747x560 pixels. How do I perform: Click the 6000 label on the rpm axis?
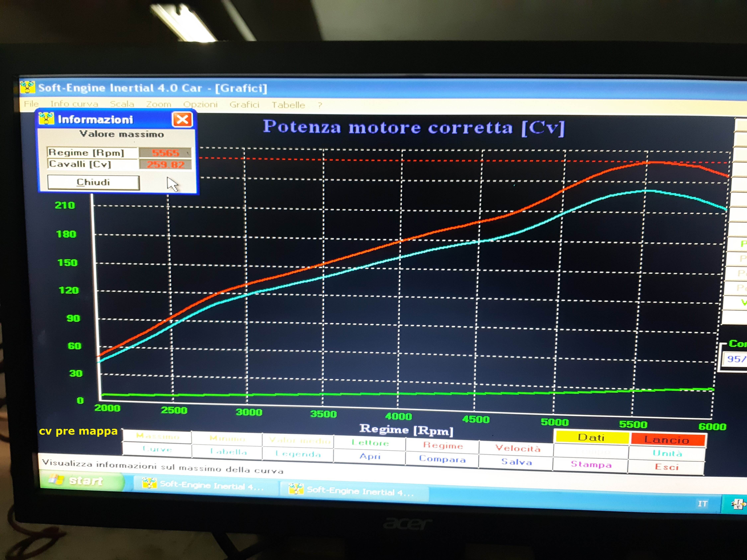point(712,427)
